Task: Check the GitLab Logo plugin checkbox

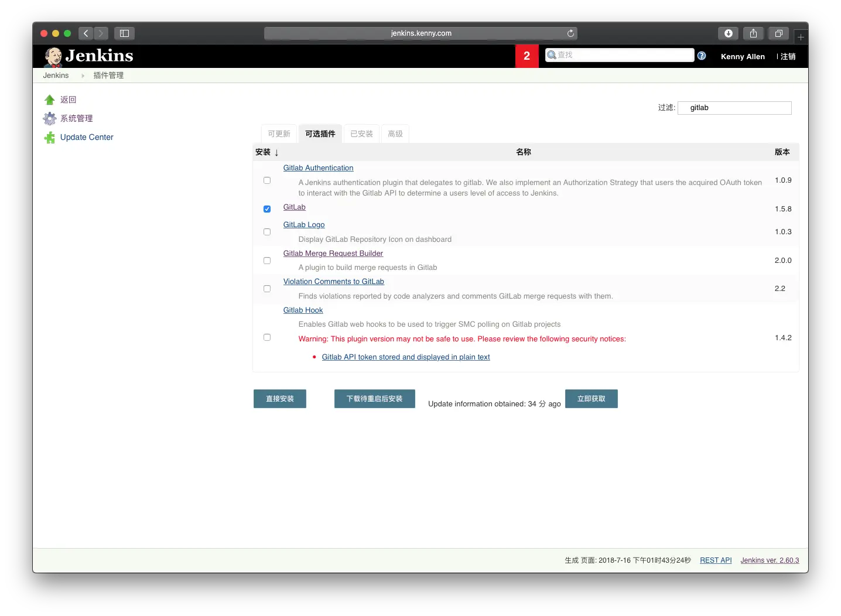Action: [x=267, y=232]
